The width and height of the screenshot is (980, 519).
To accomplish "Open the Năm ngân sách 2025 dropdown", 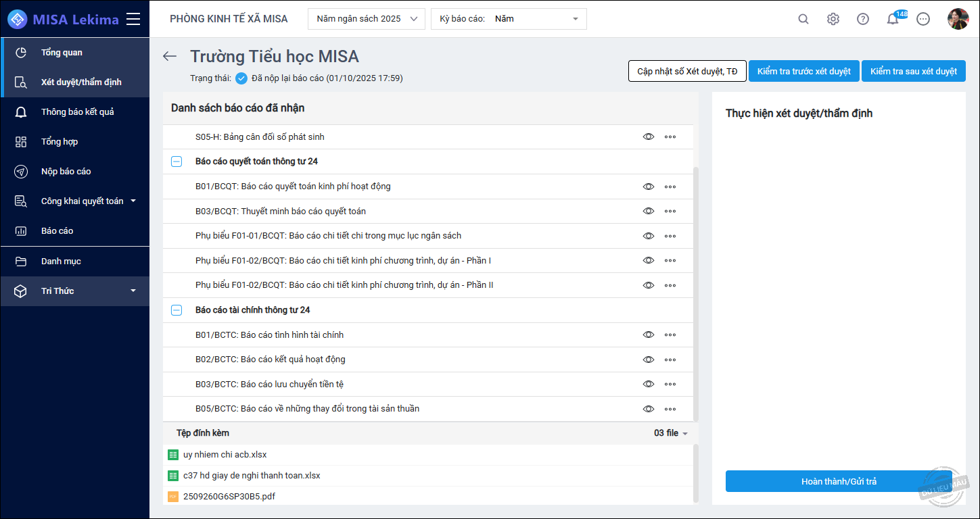I will click(367, 19).
